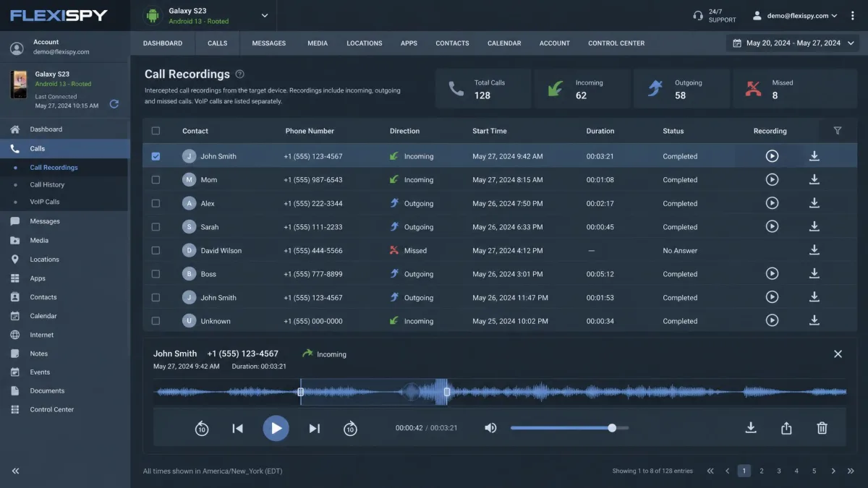Viewport: 868px width, 488px height.
Task: Click the waveform selection left handle
Action: click(301, 392)
